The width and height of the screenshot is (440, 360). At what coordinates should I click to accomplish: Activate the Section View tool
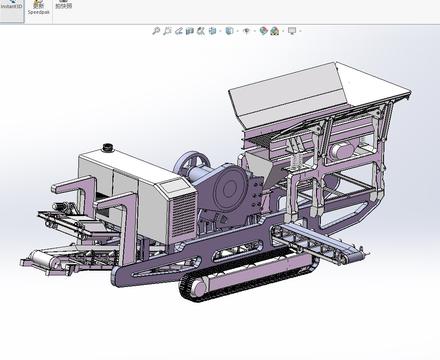coord(190,31)
